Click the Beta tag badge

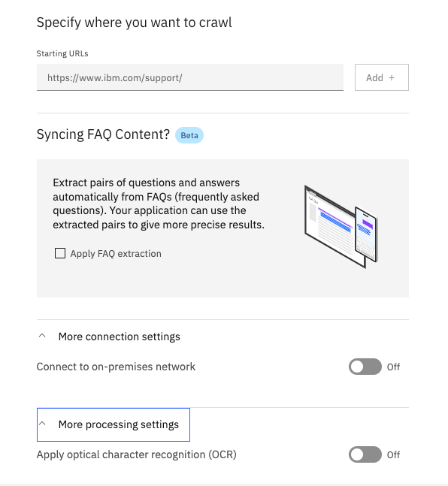(x=189, y=135)
